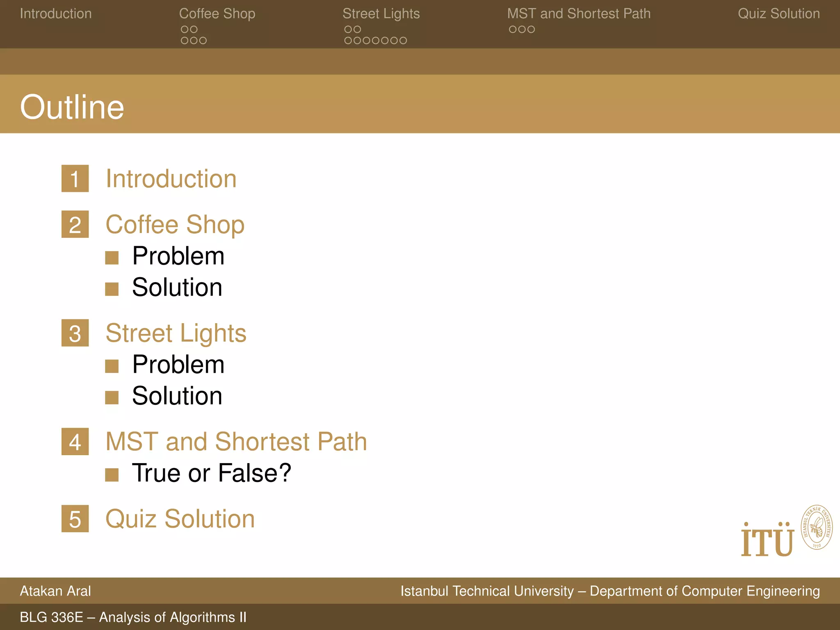Open the Introduction section in top navigation

point(56,14)
